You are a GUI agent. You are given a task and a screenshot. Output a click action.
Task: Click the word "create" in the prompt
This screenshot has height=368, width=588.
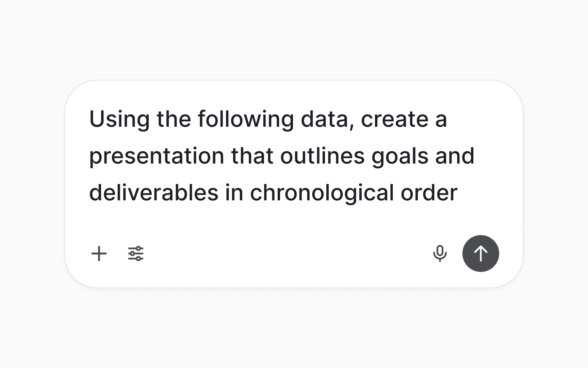pyautogui.click(x=394, y=120)
